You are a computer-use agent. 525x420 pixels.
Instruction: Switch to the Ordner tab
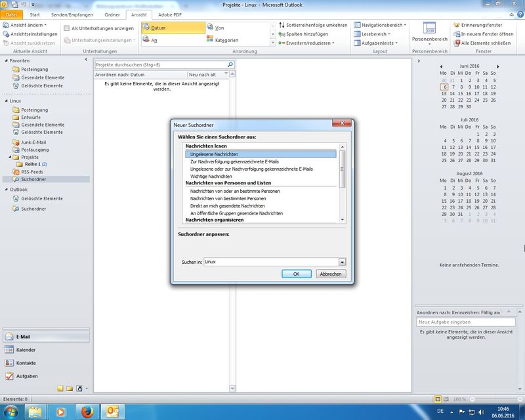[x=112, y=14]
